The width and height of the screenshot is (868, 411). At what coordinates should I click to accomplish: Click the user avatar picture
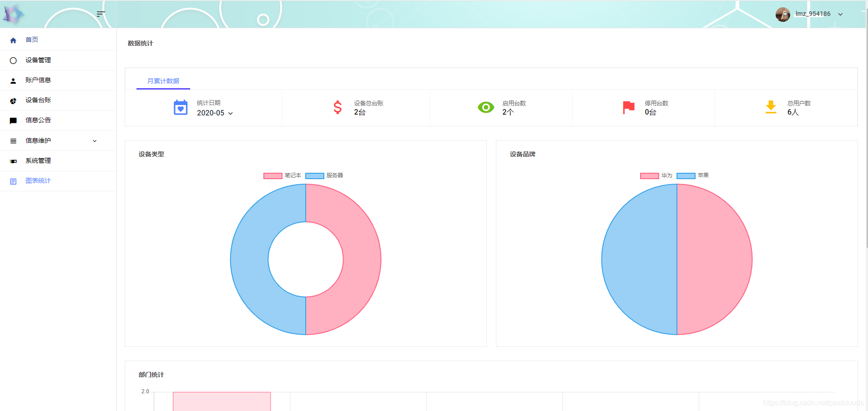782,14
